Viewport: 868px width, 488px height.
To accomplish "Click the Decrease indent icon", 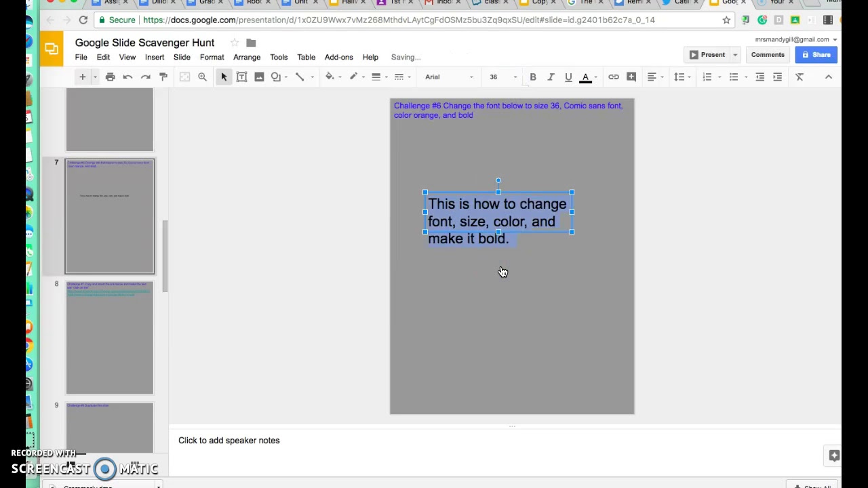I will click(760, 77).
